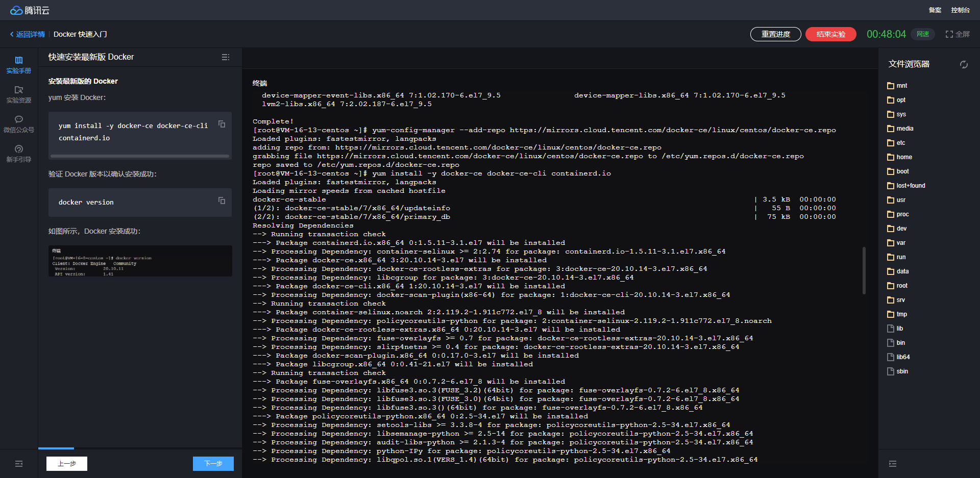Viewport: 980px width, 478px height.
Task: Click the Tencent Cloud logo
Action: [30, 10]
